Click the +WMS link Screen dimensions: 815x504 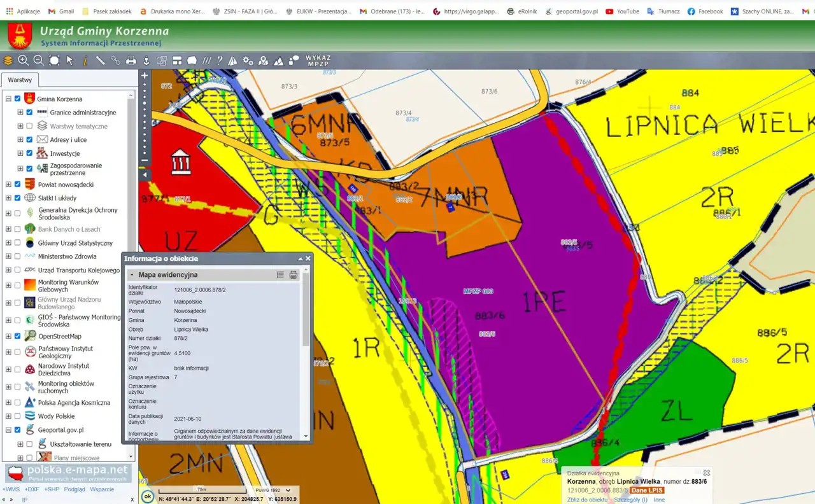coord(11,489)
